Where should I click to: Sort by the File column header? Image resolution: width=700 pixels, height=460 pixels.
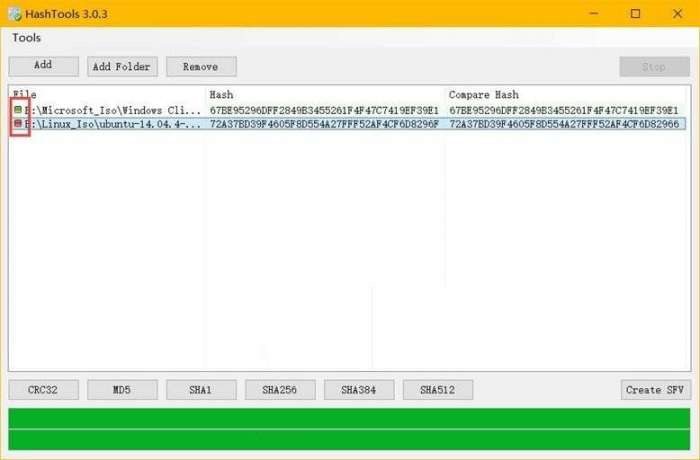click(24, 94)
